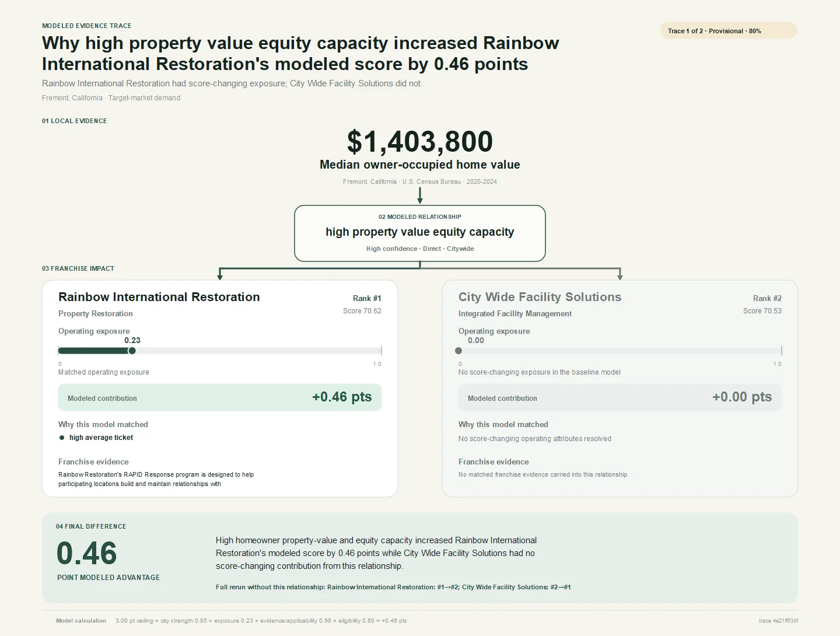Click the City Wide Facility Solutions card title
The image size is (840, 636).
coord(540,297)
